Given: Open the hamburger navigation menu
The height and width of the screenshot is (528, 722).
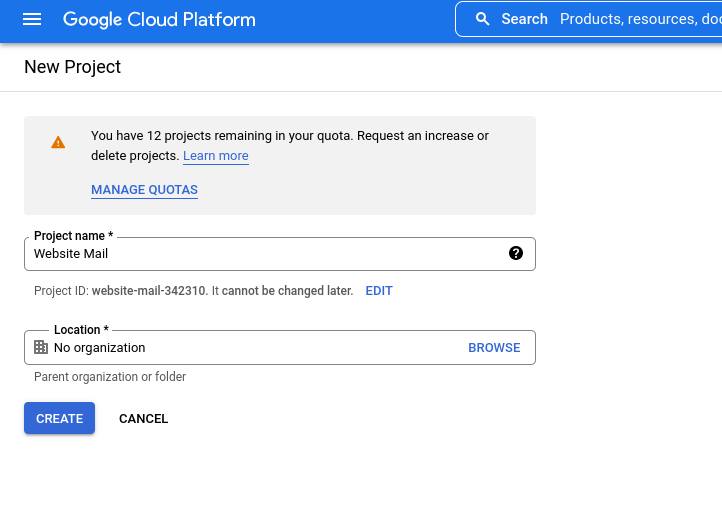Looking at the screenshot, I should (x=32, y=19).
